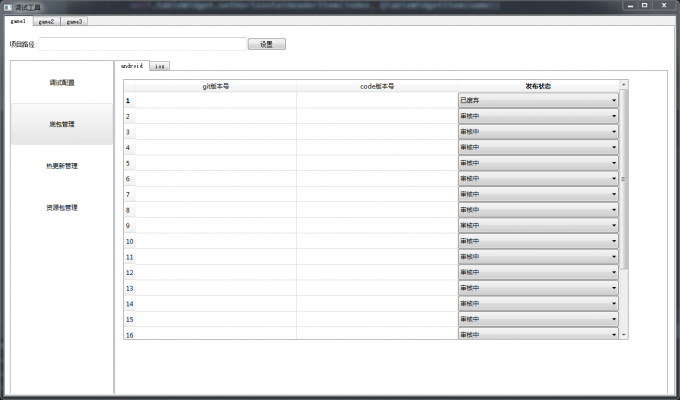Expand the status dropdown in row 12
The image size is (680, 400).
coord(538,272)
